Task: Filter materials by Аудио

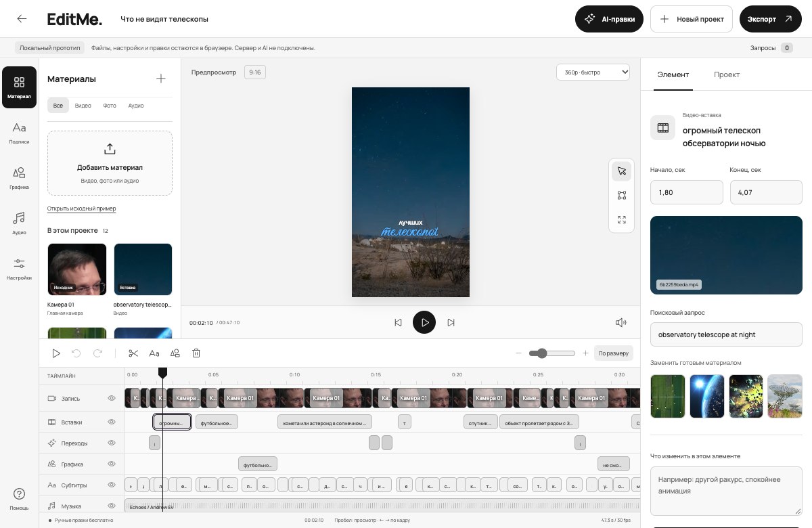Action: click(x=136, y=106)
